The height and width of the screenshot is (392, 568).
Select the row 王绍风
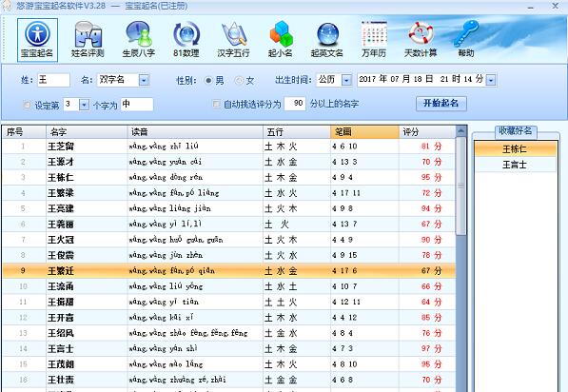click(x=229, y=333)
